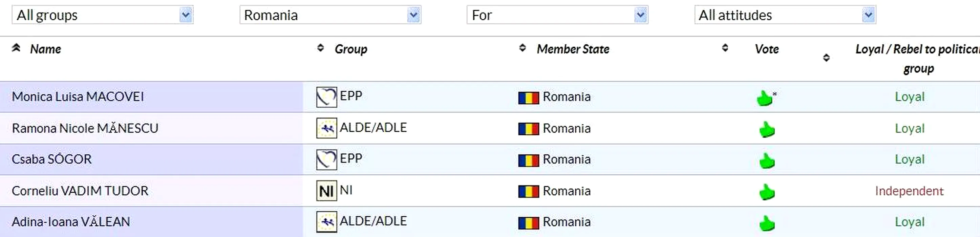Click the Vote column header
This screenshot has width=980, height=237.
click(x=767, y=49)
